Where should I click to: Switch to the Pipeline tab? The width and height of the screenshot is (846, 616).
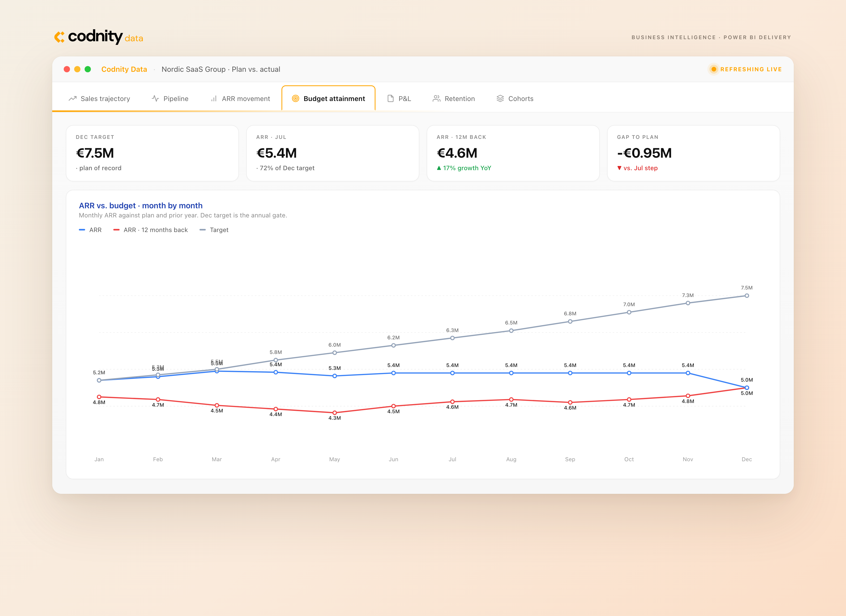click(170, 98)
